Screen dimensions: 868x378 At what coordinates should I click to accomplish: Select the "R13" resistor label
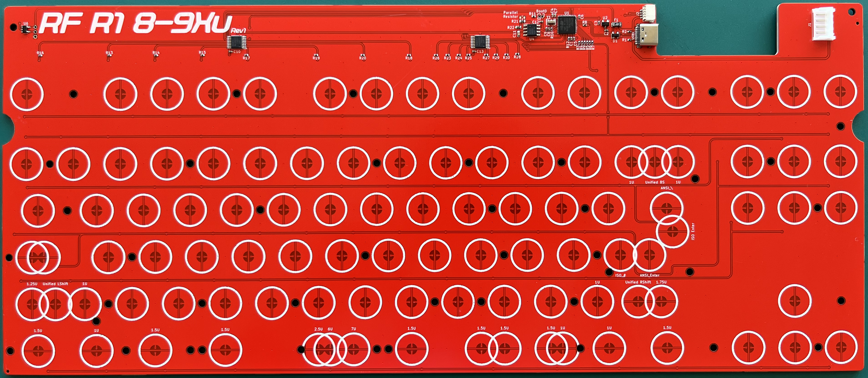pyautogui.click(x=109, y=53)
